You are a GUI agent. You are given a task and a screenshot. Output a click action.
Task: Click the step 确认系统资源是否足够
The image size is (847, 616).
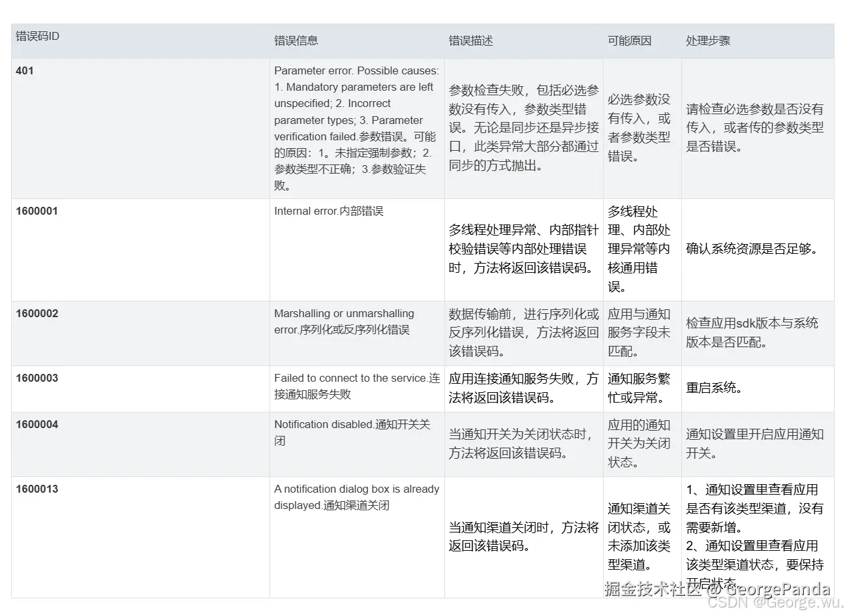coord(758,250)
